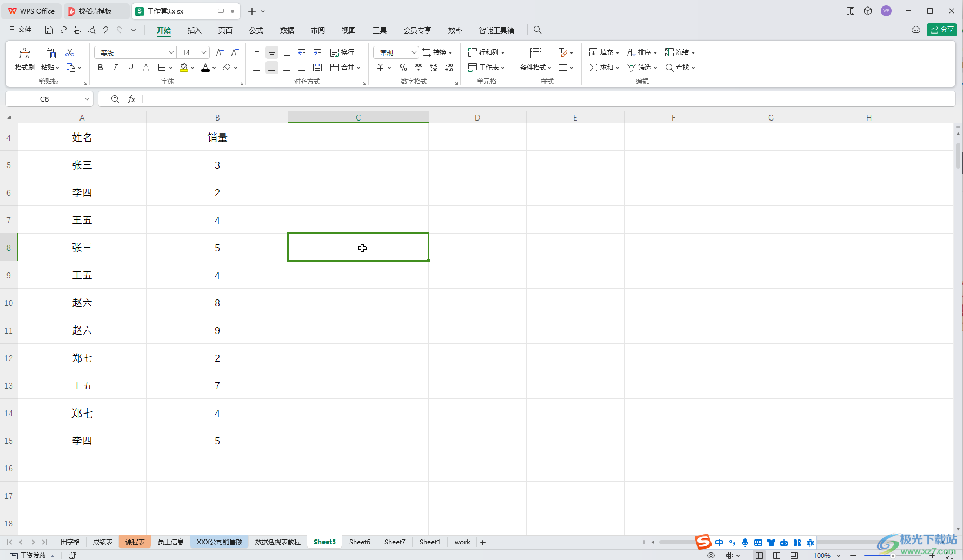This screenshot has width=963, height=560.
Task: Toggle align text left
Action: click(257, 68)
